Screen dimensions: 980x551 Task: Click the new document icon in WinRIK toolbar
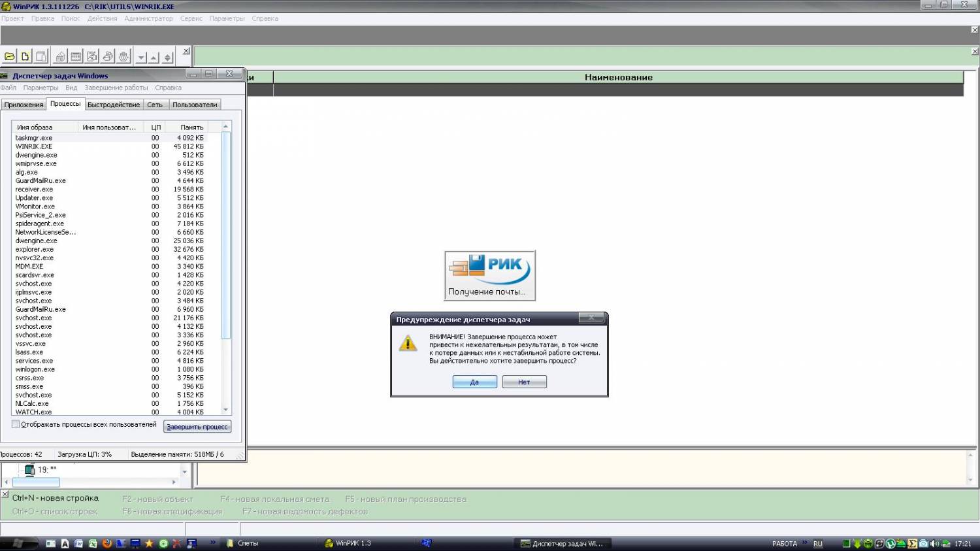[x=25, y=57]
